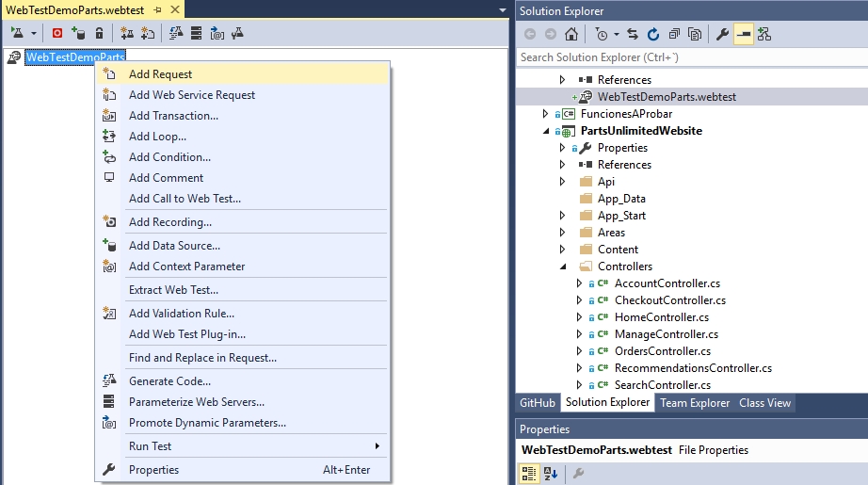Collapse the Controllers folder
The height and width of the screenshot is (485, 868).
[563, 267]
